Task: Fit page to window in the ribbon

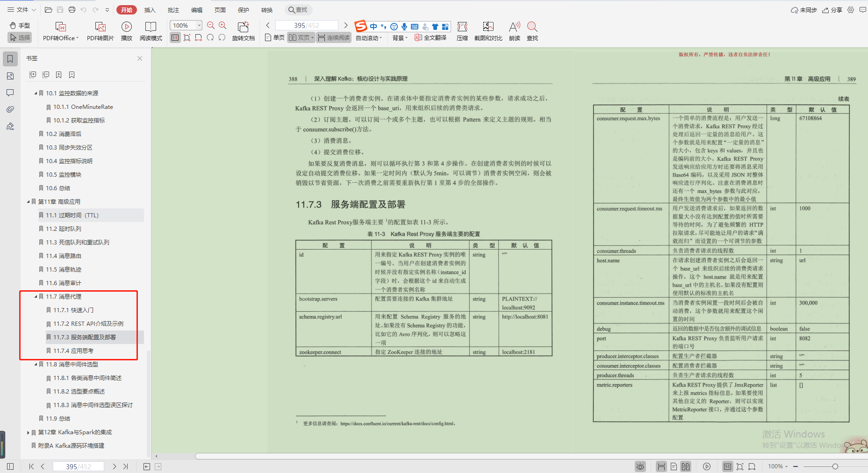Action: point(187,37)
